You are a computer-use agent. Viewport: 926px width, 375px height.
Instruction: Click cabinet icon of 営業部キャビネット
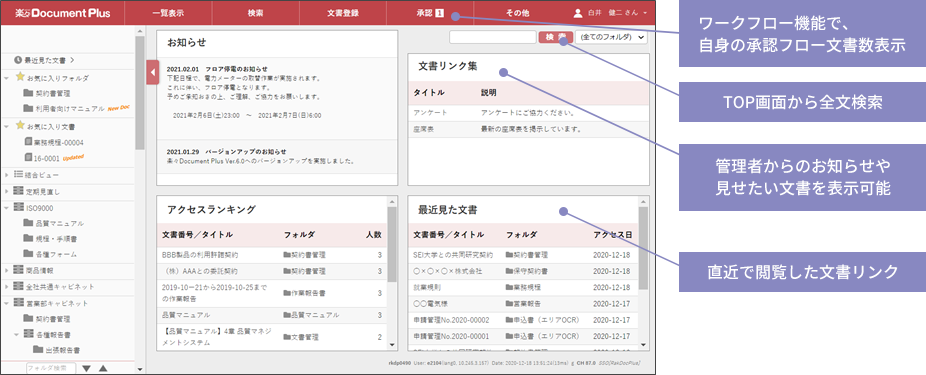(18, 303)
